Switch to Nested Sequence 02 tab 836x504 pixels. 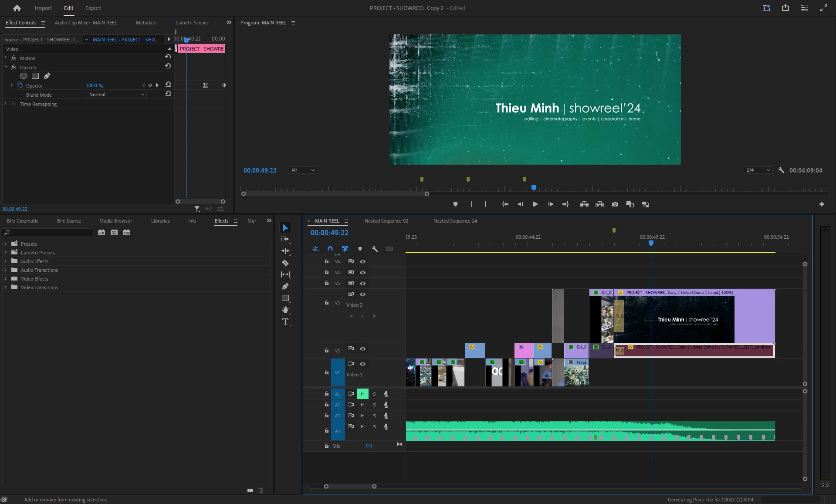pos(386,221)
